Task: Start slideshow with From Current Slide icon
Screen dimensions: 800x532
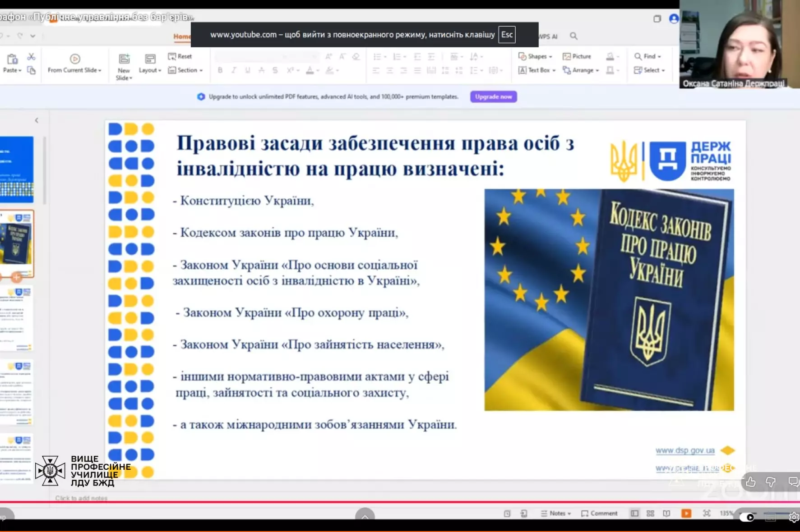Action: point(75,59)
